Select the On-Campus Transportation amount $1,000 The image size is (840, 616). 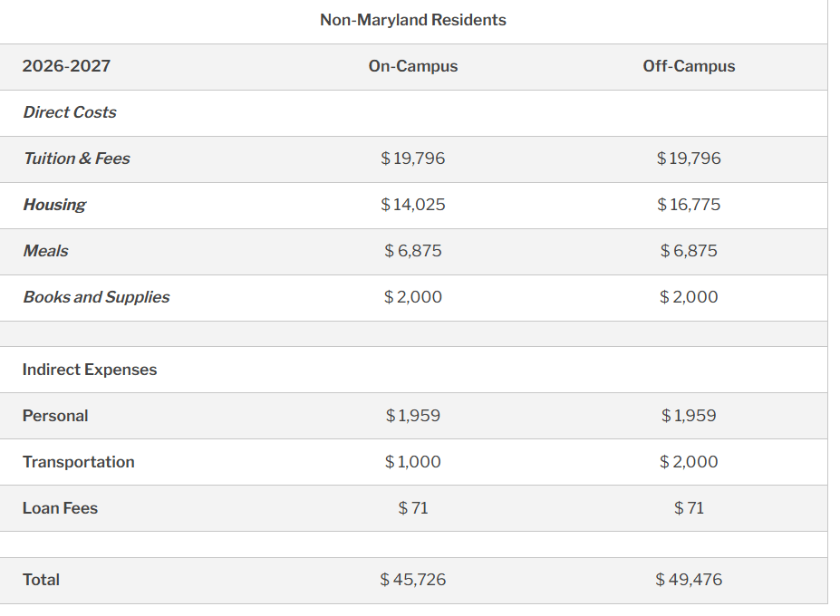tap(413, 462)
